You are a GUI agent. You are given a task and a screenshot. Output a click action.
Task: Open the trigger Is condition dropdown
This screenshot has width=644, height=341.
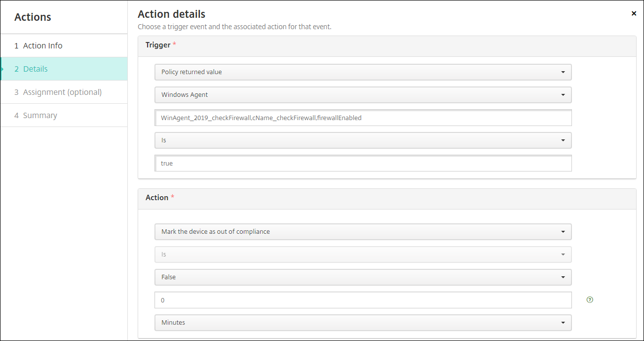tap(363, 140)
